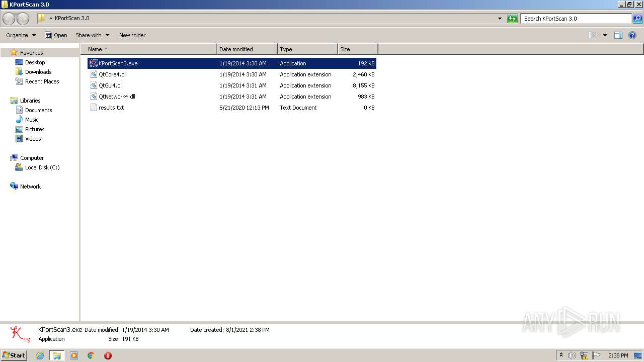Click the Search KPortScan 3.0 field
Screen dimensions: 644x362
click(x=576, y=19)
